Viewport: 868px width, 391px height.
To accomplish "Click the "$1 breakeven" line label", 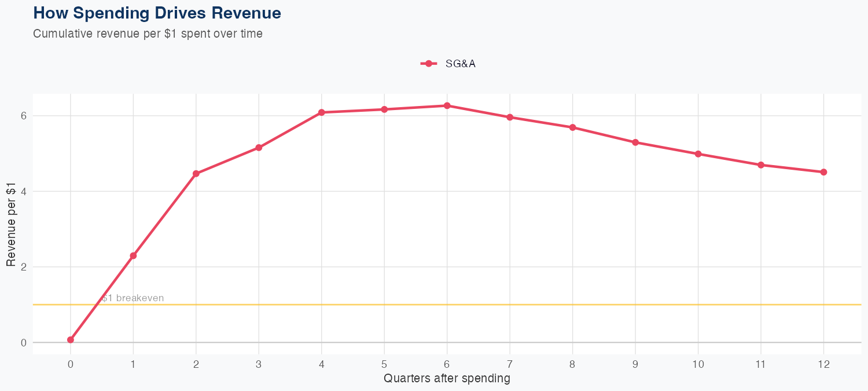I will (133, 298).
